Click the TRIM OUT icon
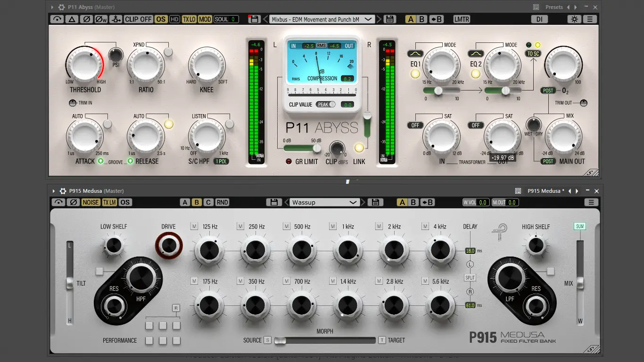This screenshot has width=644, height=362. 584,103
